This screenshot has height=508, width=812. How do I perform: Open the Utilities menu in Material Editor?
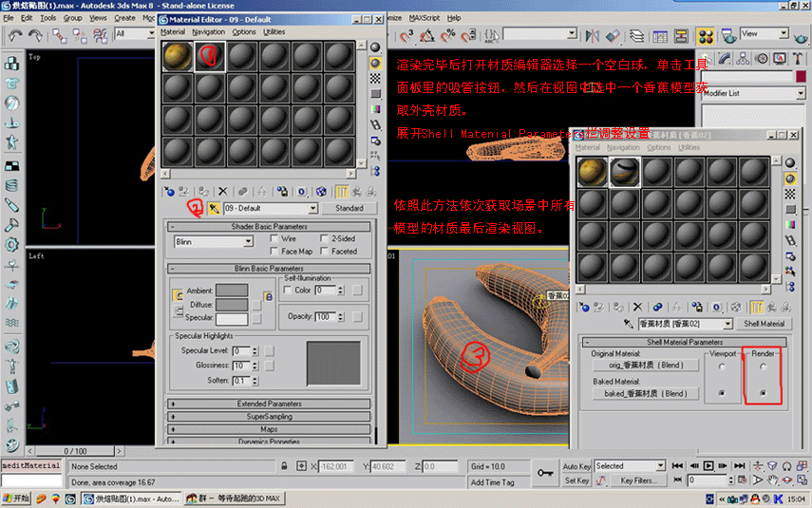[274, 32]
